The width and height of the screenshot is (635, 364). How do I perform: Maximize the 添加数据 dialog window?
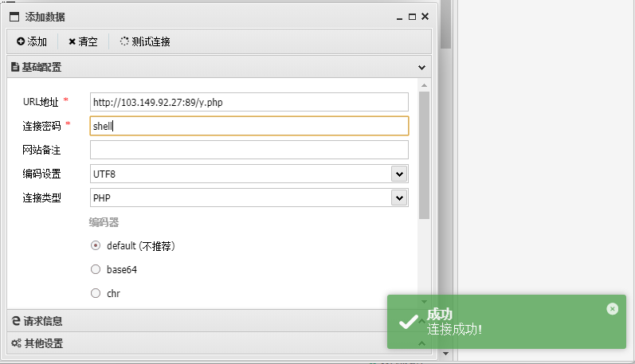click(x=412, y=16)
